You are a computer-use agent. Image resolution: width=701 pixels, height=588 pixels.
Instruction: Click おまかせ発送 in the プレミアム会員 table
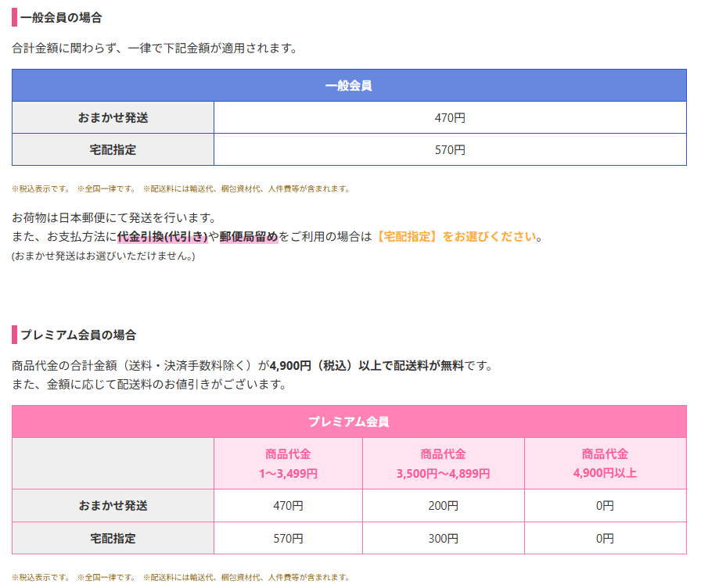pyautogui.click(x=113, y=506)
